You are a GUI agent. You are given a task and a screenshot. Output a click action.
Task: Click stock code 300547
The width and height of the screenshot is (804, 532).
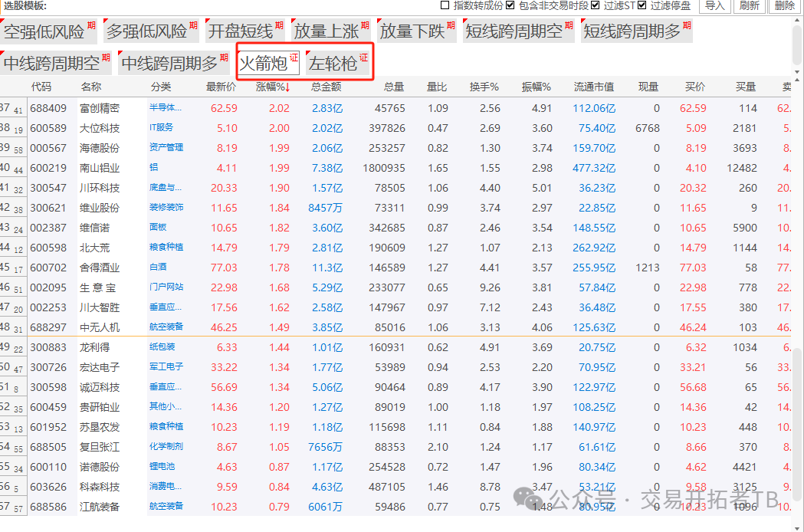tap(48, 188)
